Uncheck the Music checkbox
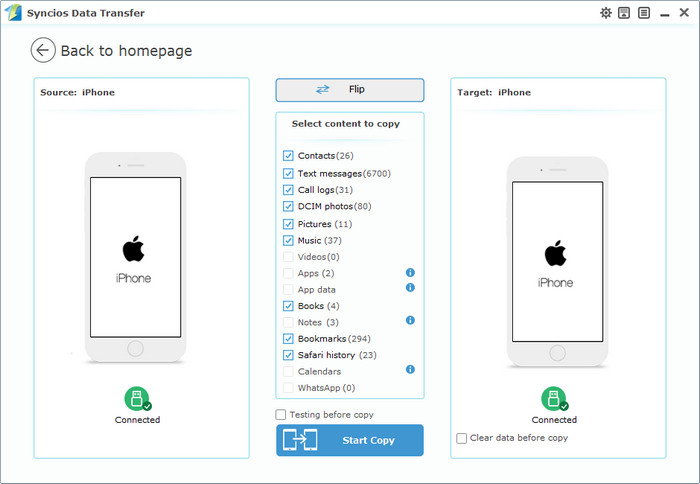700x484 pixels. click(288, 240)
